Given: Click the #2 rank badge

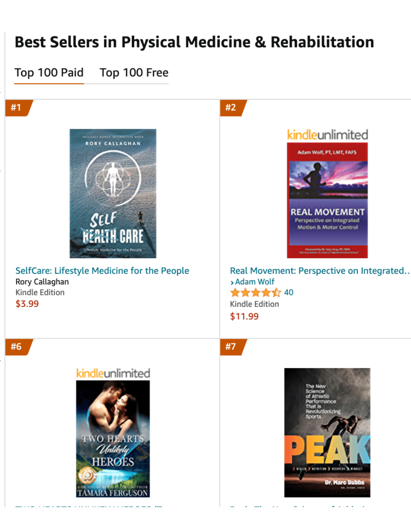Looking at the screenshot, I should [x=233, y=108].
